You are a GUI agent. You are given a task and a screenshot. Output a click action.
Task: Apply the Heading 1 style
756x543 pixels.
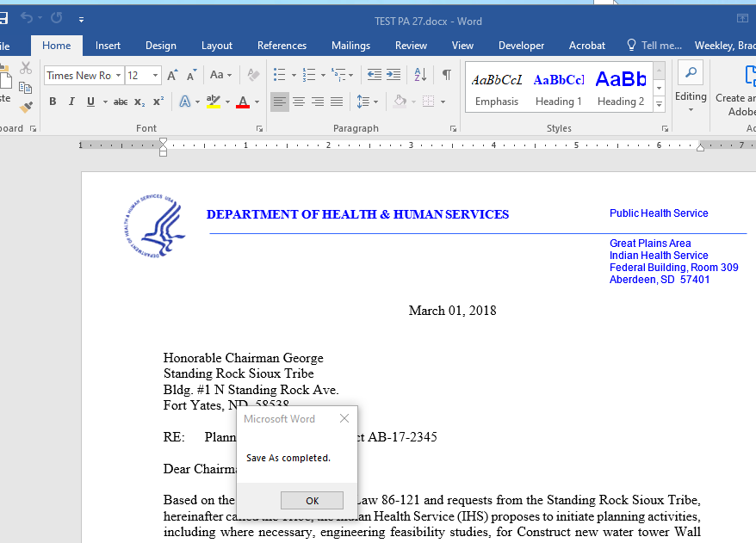pyautogui.click(x=558, y=88)
